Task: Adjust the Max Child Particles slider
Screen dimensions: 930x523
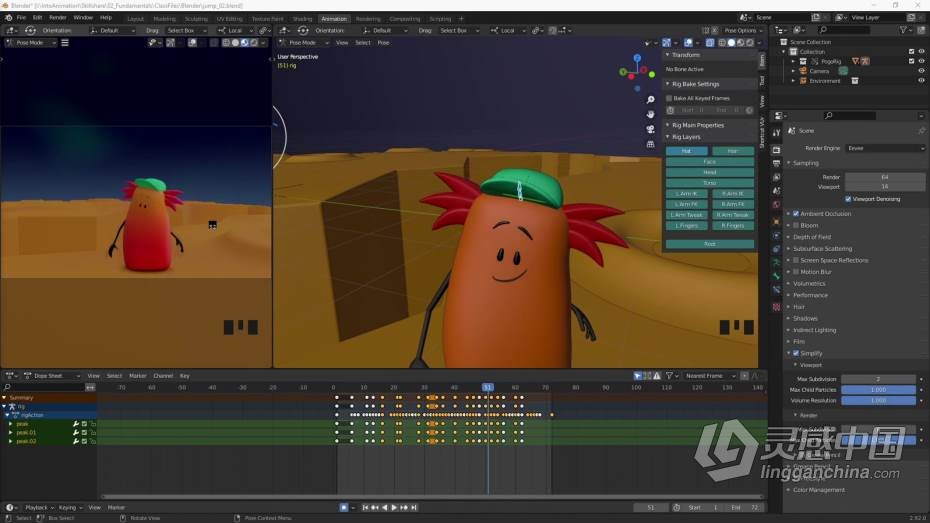Action: (878, 390)
